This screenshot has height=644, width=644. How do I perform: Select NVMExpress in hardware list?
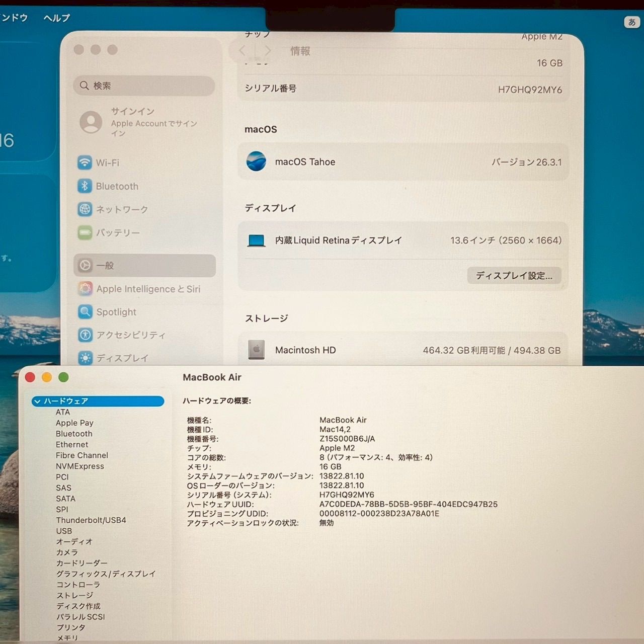click(x=80, y=466)
